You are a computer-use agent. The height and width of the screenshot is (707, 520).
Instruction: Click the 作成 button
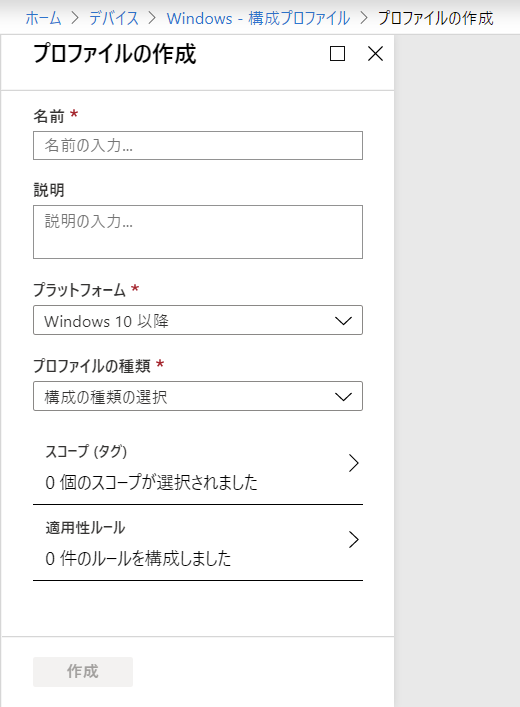(83, 672)
